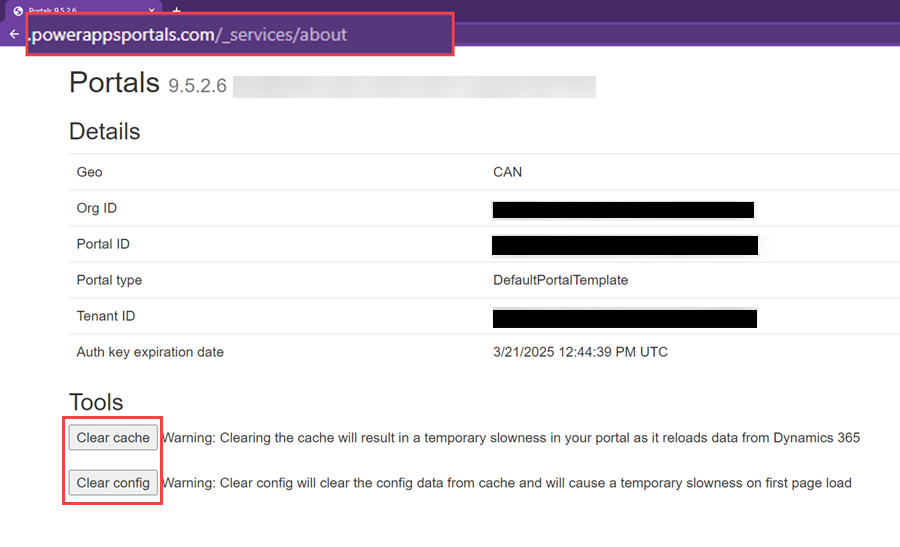The image size is (900, 547).
Task: Close the Portals browser tab
Action: (x=152, y=10)
